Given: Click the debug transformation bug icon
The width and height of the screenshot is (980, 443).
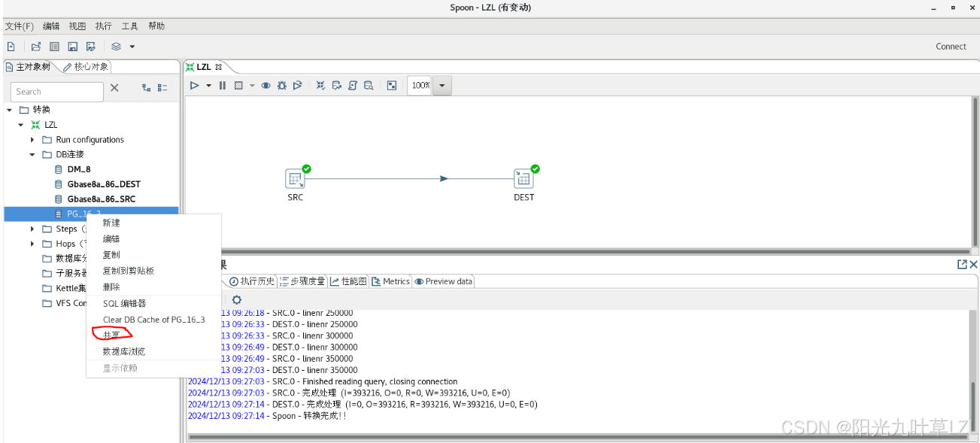Looking at the screenshot, I should click(x=282, y=86).
